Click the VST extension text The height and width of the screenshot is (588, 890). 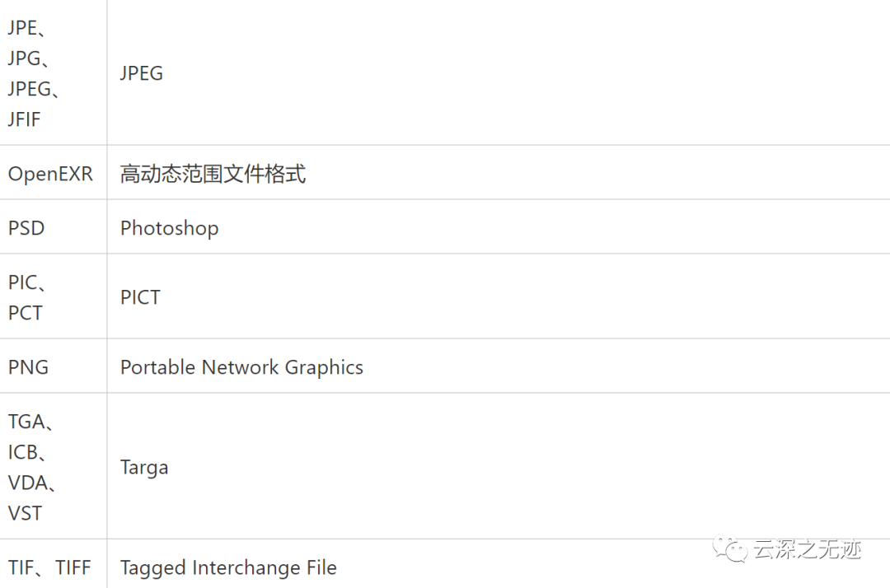[25, 514]
